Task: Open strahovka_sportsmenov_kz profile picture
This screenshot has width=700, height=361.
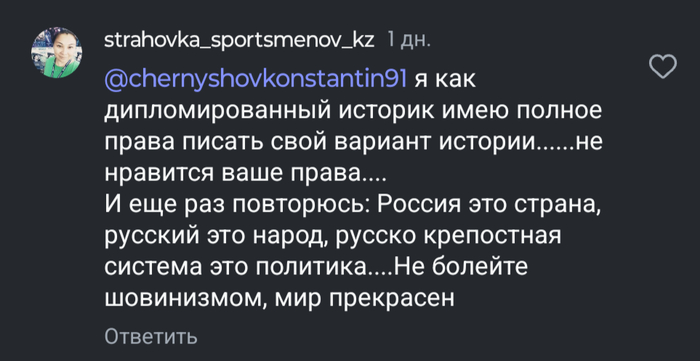Action: coord(56,53)
